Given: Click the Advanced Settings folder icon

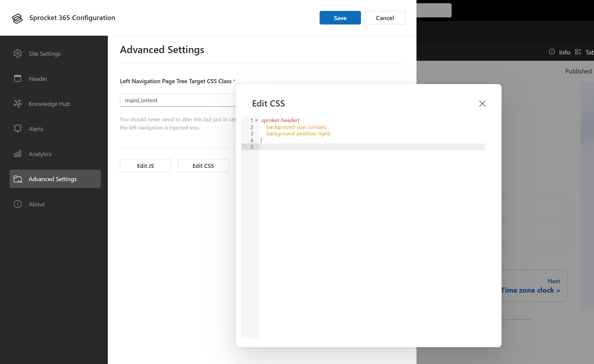Looking at the screenshot, I should pos(18,179).
